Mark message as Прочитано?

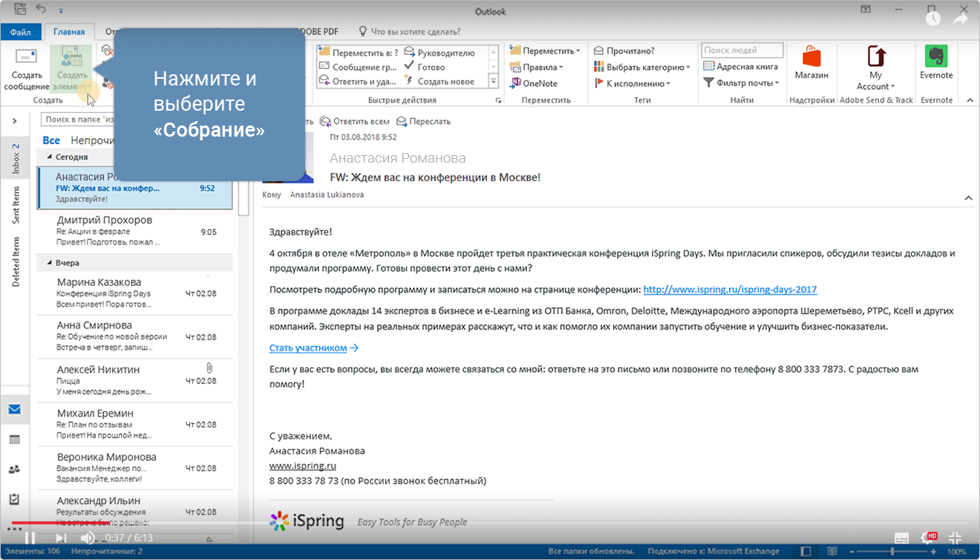624,51
